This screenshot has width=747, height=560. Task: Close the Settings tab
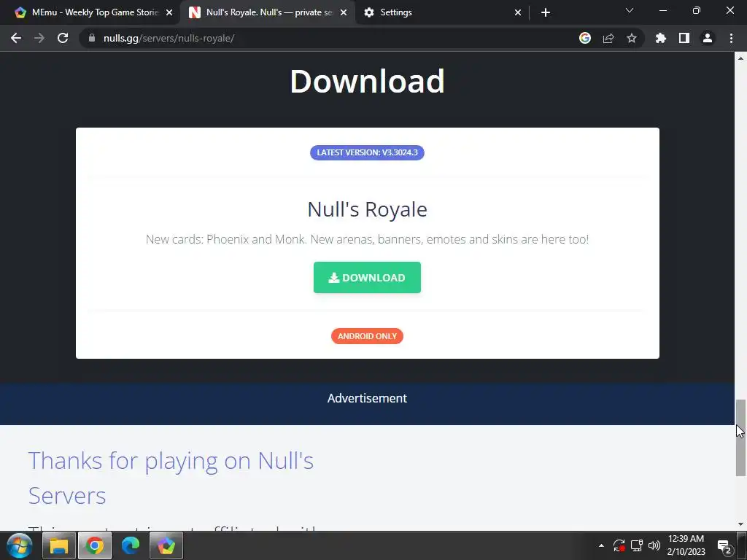pos(518,12)
